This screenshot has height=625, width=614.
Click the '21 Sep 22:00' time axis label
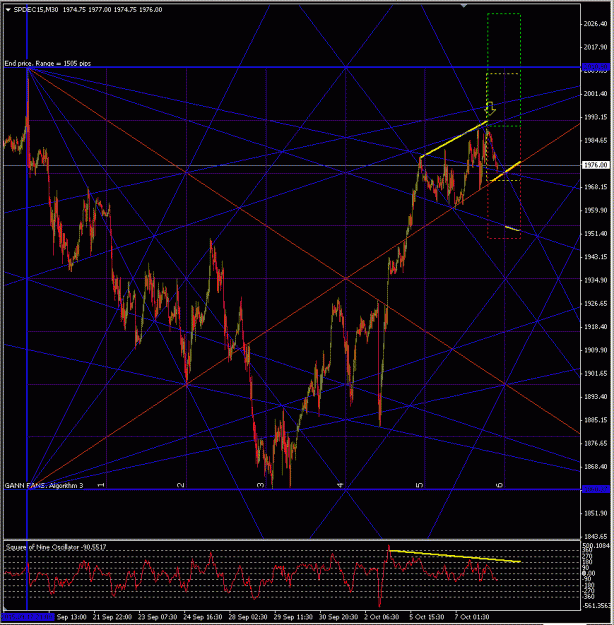point(112,617)
